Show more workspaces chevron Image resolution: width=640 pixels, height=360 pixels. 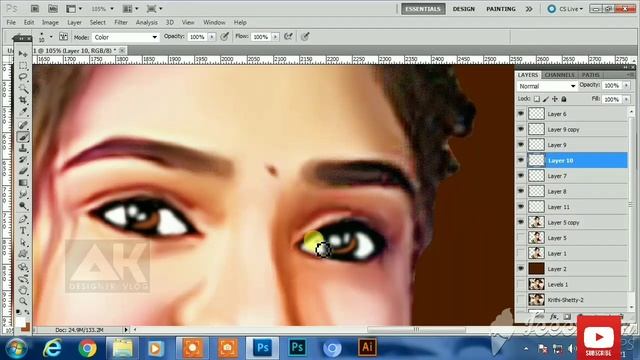coord(529,9)
